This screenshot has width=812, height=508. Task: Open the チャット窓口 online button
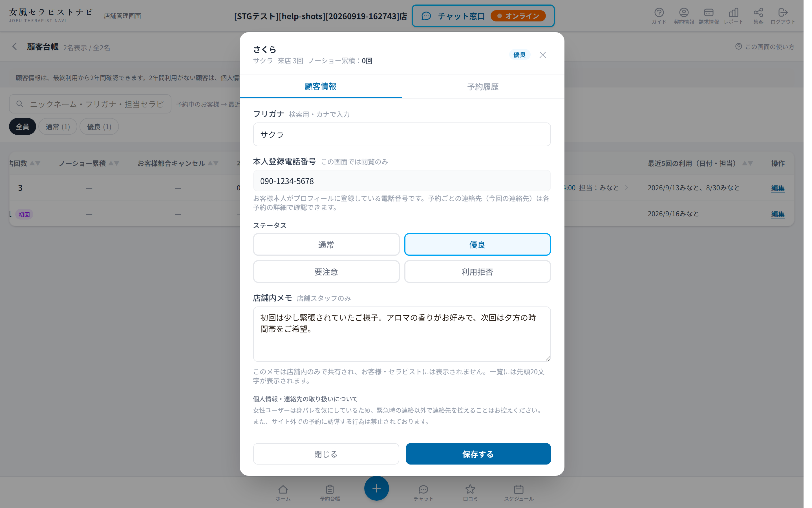pyautogui.click(x=483, y=16)
